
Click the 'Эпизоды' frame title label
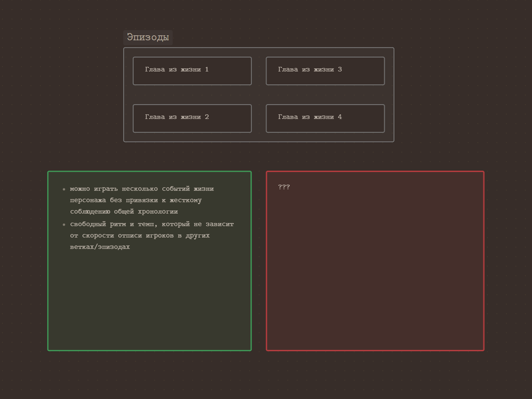click(148, 37)
